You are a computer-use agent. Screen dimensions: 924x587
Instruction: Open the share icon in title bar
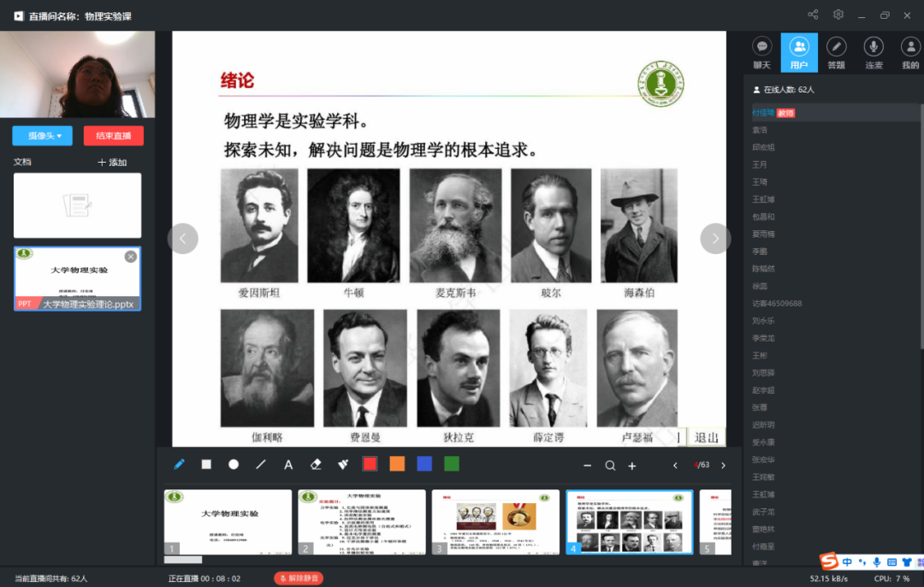(x=813, y=15)
